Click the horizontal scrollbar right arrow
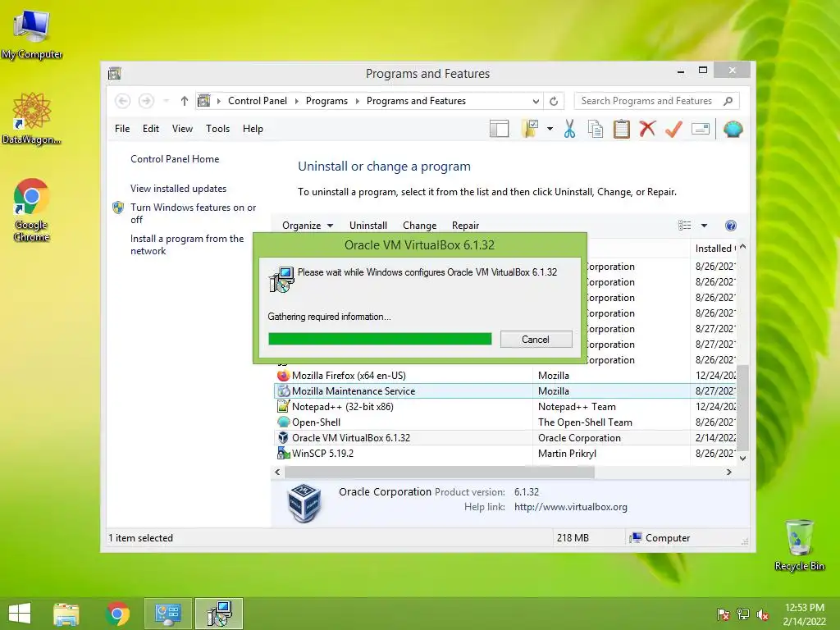The image size is (840, 630). click(x=728, y=472)
